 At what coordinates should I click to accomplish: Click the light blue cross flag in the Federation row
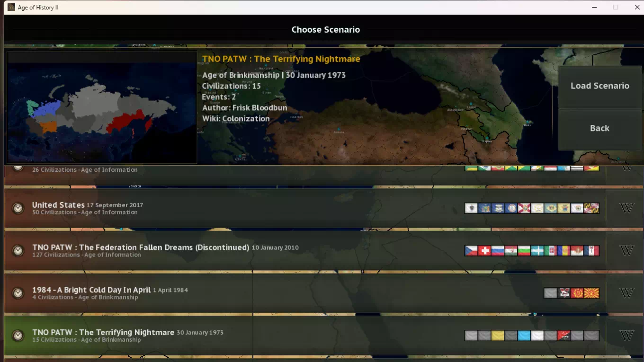click(537, 251)
